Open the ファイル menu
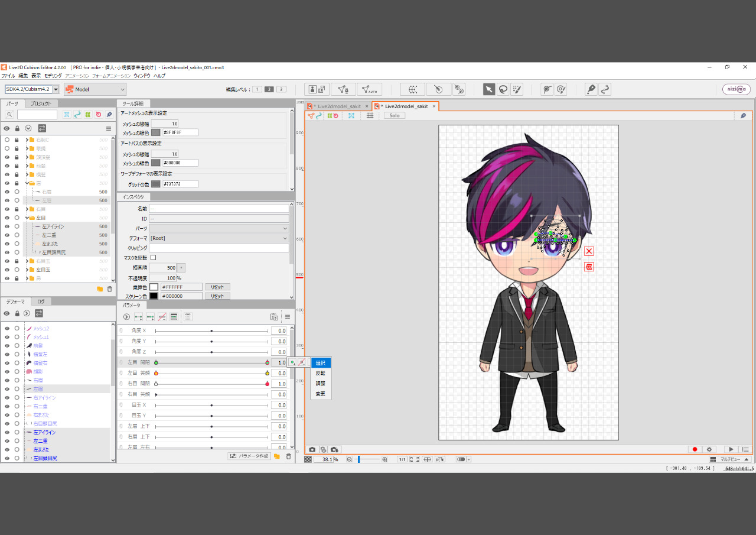The image size is (756, 535). click(8, 76)
